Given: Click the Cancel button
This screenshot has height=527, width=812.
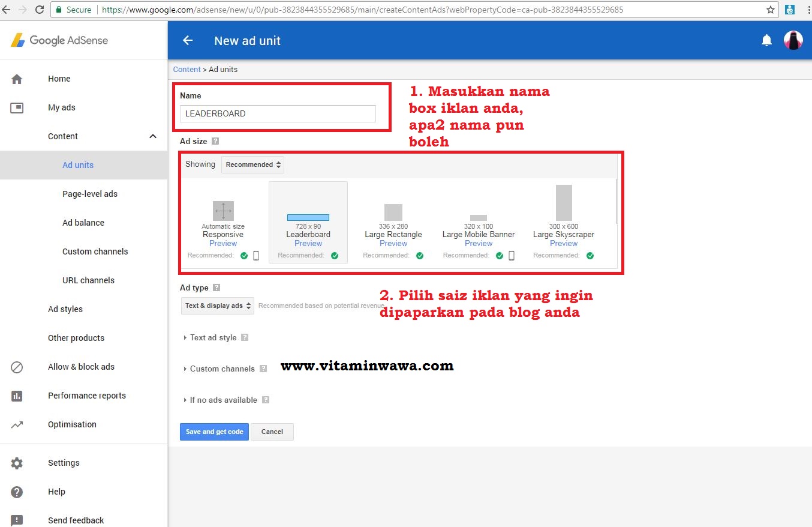Looking at the screenshot, I should (272, 432).
